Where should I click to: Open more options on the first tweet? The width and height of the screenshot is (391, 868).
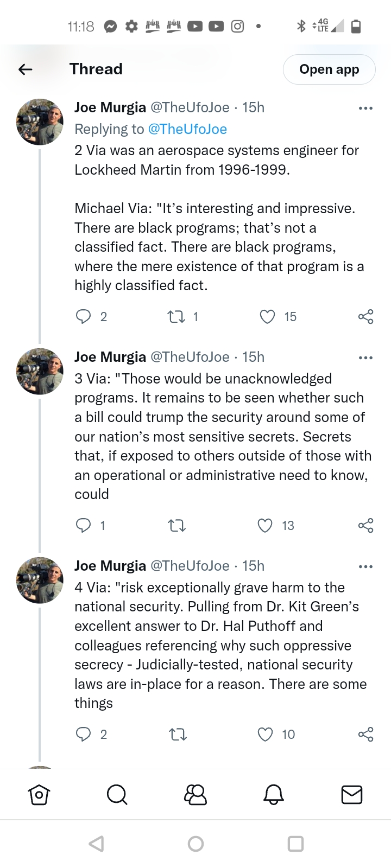(x=365, y=108)
